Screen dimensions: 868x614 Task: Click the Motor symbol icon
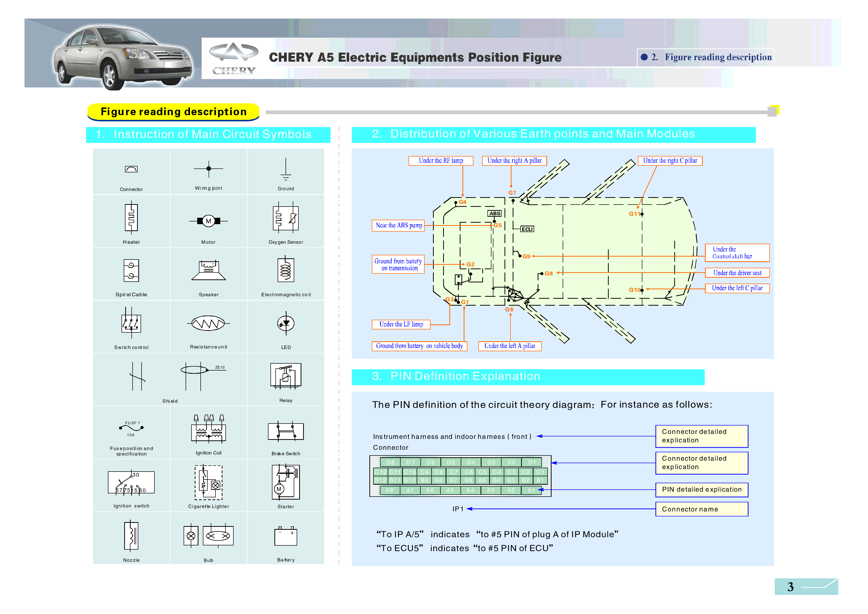[208, 221]
